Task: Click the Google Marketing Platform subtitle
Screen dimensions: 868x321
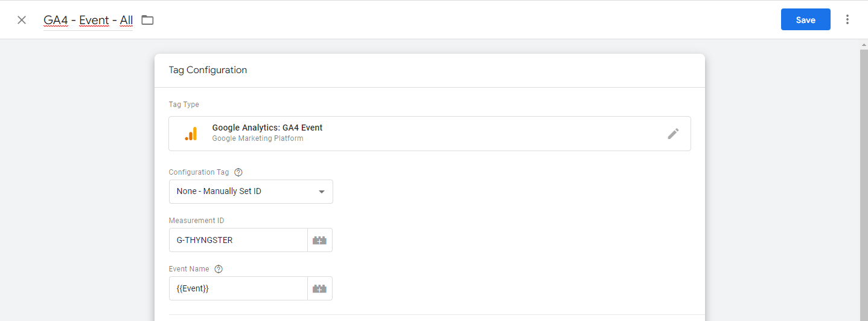Action: (x=258, y=138)
